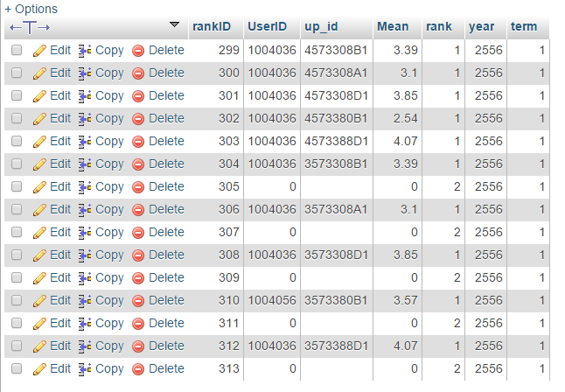Viewport: 565px width, 392px height.
Task: Click the pencil Edit icon for row 306
Action: click(39, 210)
